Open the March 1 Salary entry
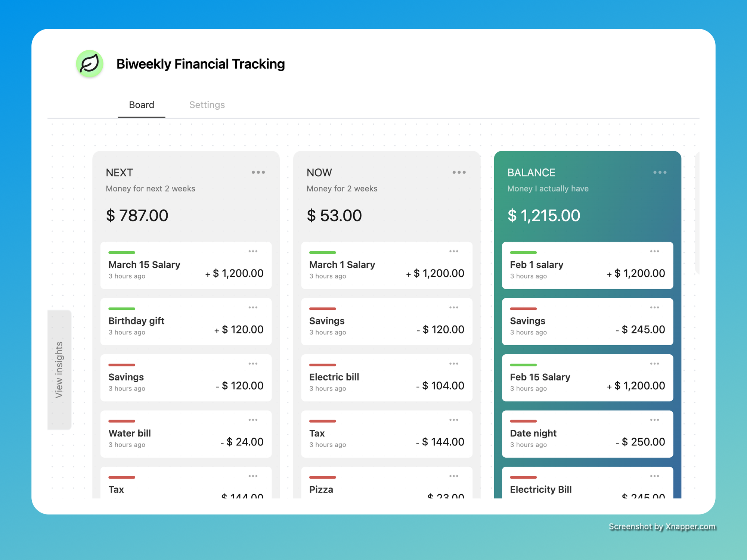 tap(342, 265)
